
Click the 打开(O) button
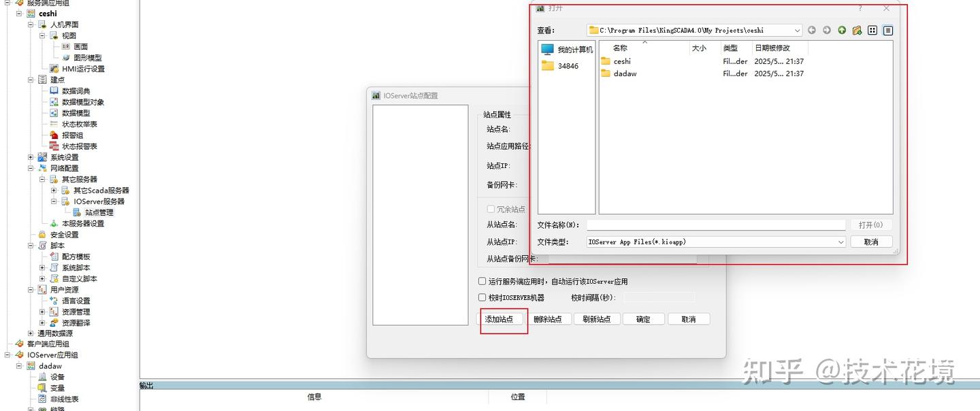tap(871, 225)
